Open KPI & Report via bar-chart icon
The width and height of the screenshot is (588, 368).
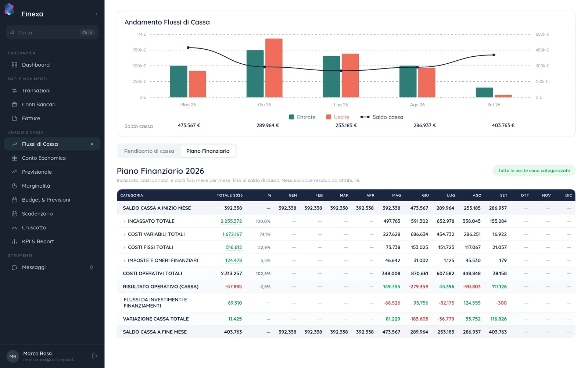point(15,241)
